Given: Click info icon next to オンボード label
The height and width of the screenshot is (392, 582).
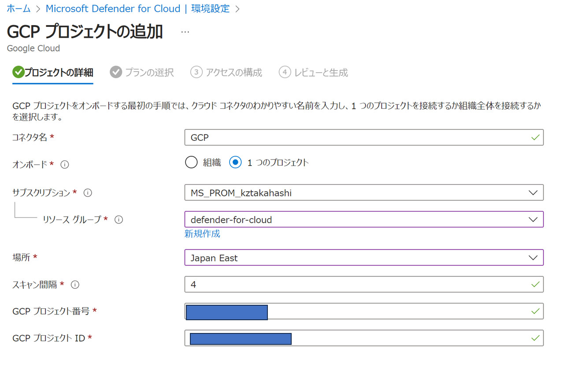Looking at the screenshot, I should (x=65, y=164).
